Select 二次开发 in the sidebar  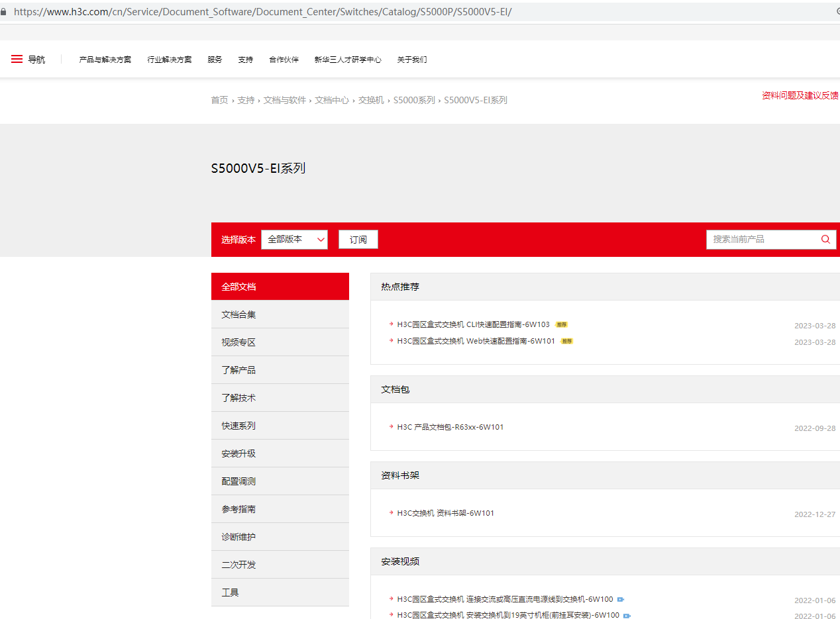tap(280, 565)
